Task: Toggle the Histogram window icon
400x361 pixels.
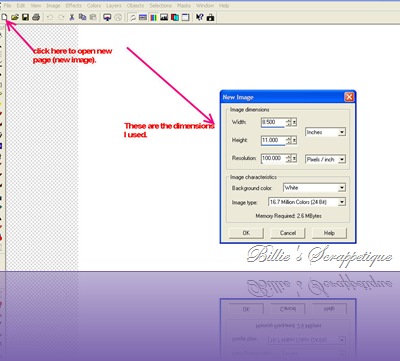Action: (x=164, y=17)
